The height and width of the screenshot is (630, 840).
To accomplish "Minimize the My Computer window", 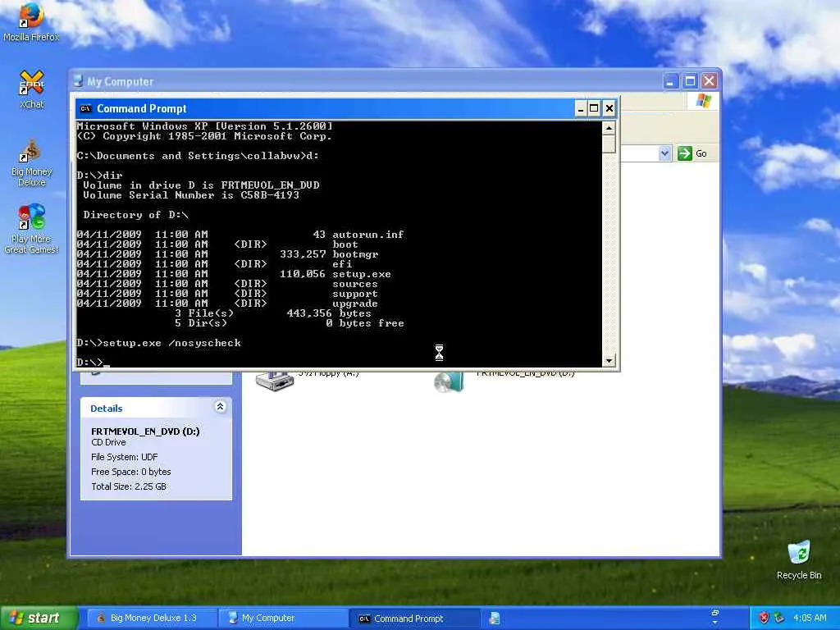I will click(671, 81).
